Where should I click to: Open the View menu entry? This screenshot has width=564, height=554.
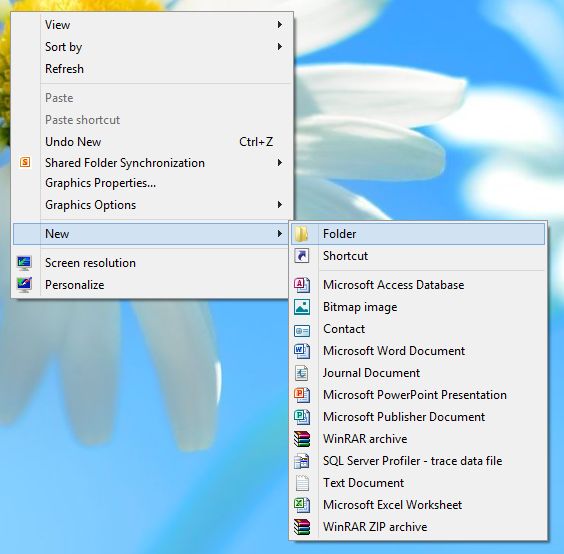[152, 25]
